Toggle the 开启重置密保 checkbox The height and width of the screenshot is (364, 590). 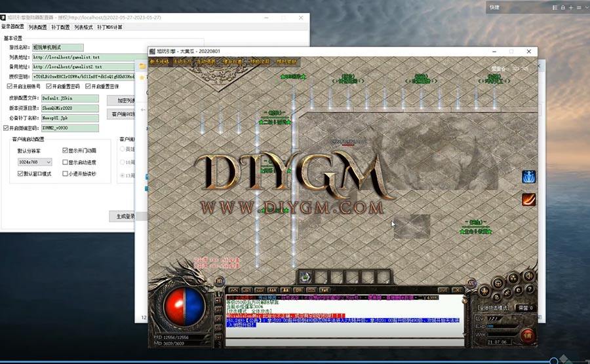click(x=88, y=86)
